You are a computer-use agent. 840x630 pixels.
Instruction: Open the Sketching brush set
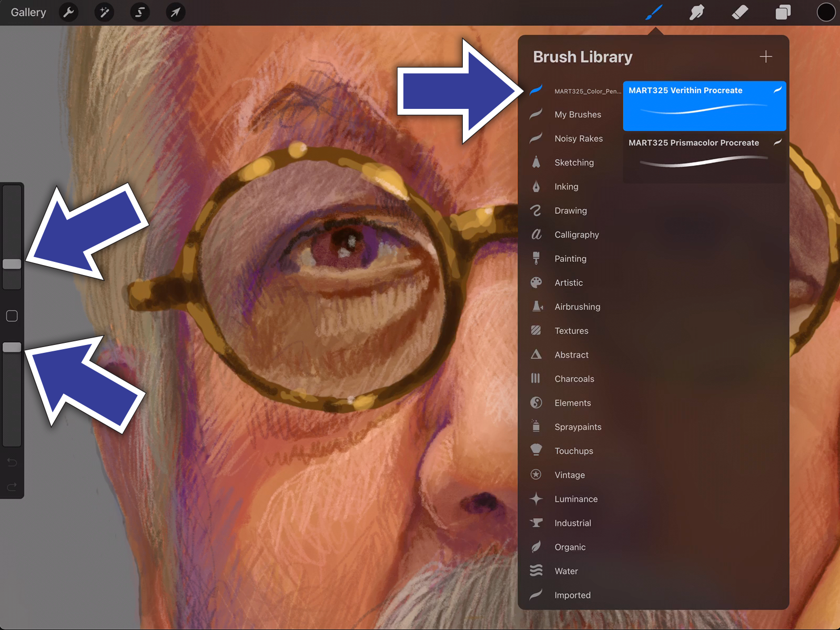click(x=575, y=162)
